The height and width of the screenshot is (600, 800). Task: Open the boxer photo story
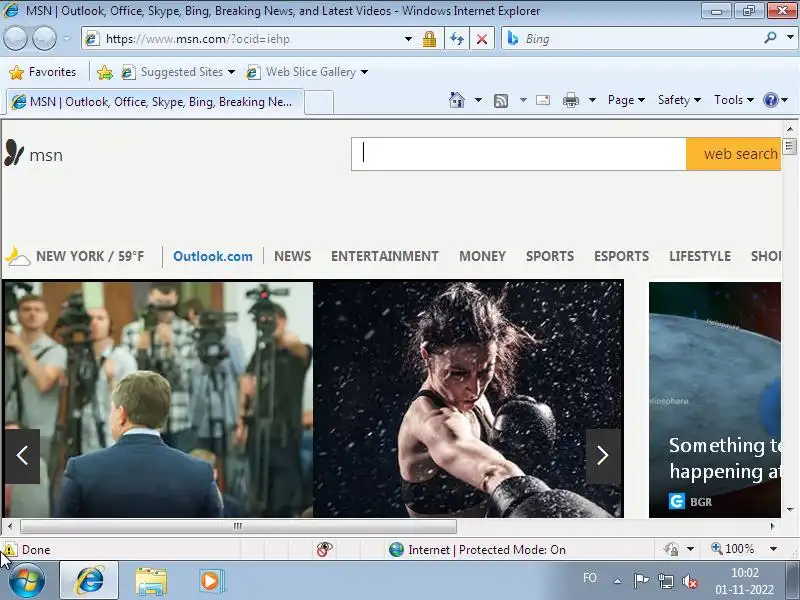[x=468, y=399]
